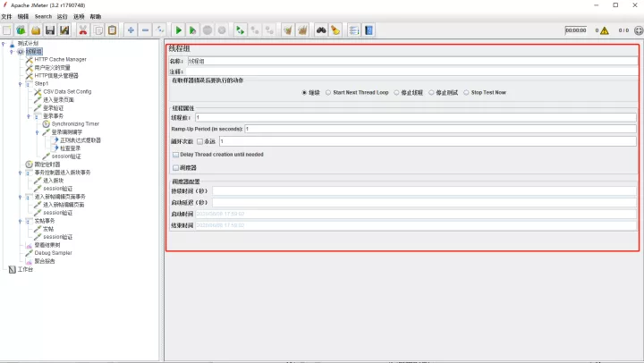Image resolution: width=644 pixels, height=363 pixels.
Task: Open the 帮助 menu
Action: pyautogui.click(x=96, y=16)
